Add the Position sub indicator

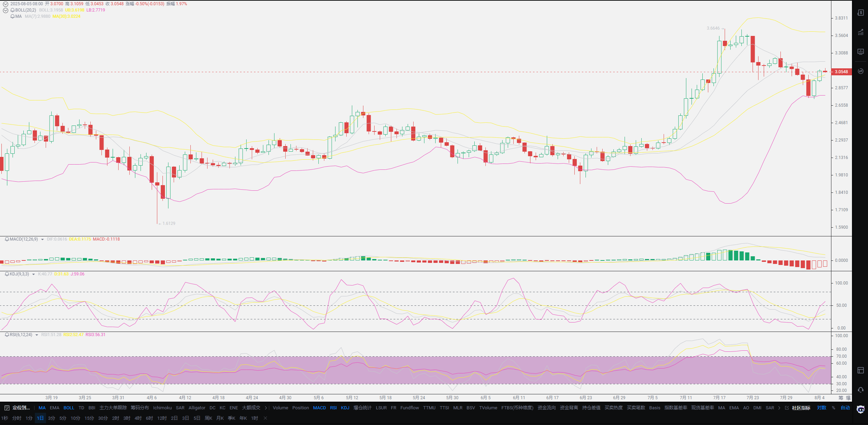(x=301, y=408)
